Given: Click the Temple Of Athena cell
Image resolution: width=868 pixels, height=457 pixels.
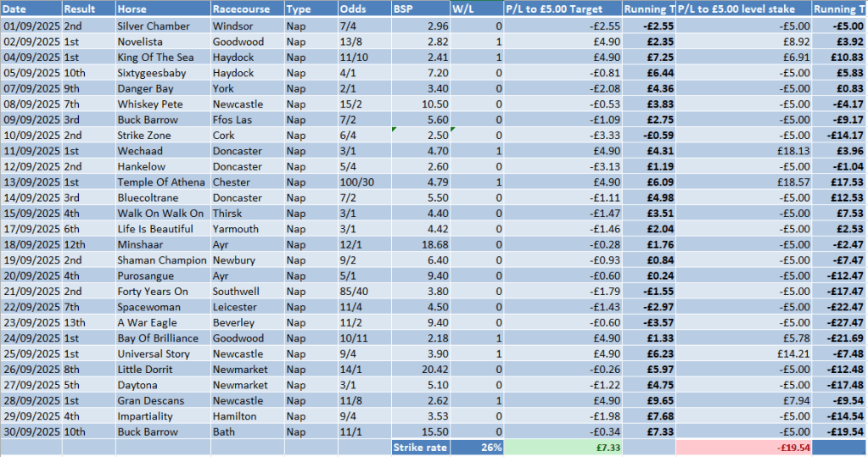Looking at the screenshot, I should coord(159,182).
